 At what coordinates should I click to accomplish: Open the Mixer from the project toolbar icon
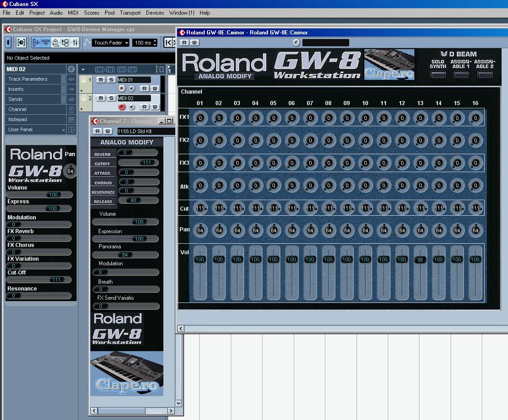click(75, 42)
